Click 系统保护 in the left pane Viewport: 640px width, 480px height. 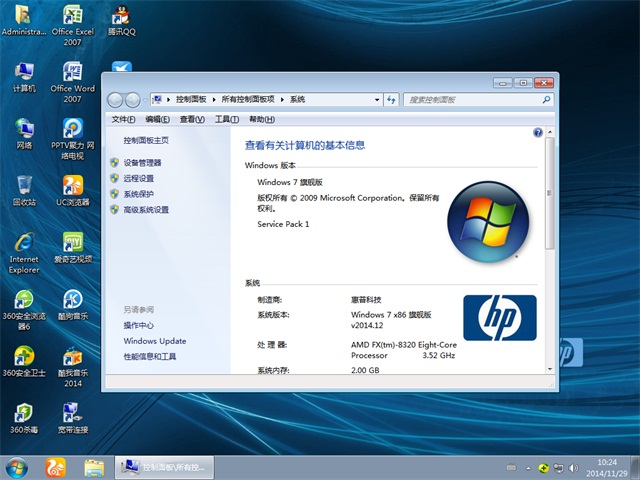[x=139, y=194]
